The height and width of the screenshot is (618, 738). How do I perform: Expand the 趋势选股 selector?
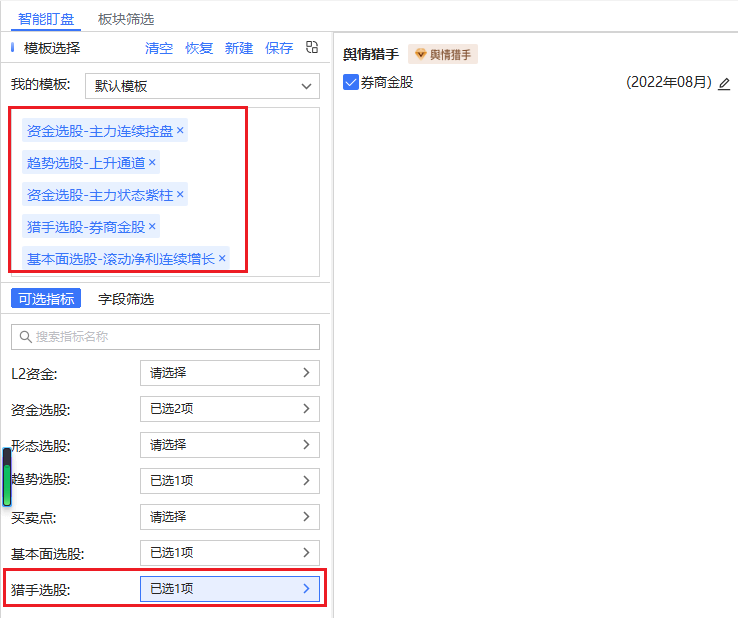pos(230,481)
